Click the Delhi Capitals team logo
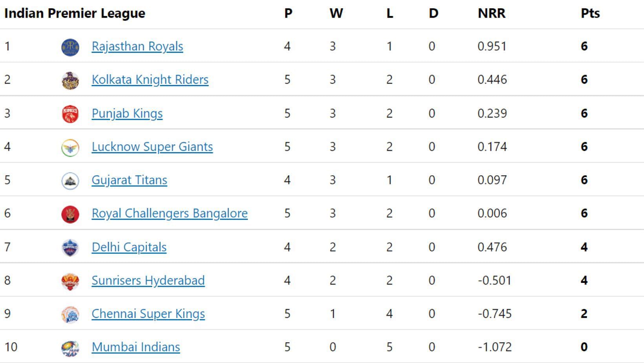The height and width of the screenshot is (363, 644). coord(70,247)
